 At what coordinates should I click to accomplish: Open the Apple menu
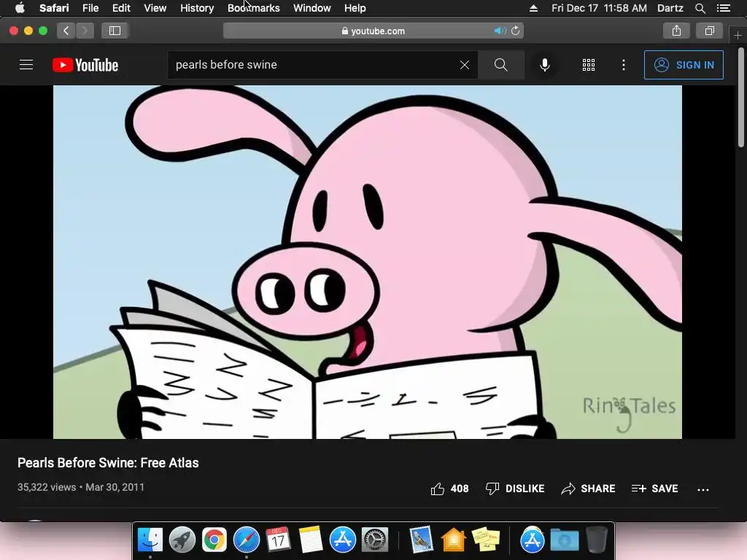pos(20,8)
